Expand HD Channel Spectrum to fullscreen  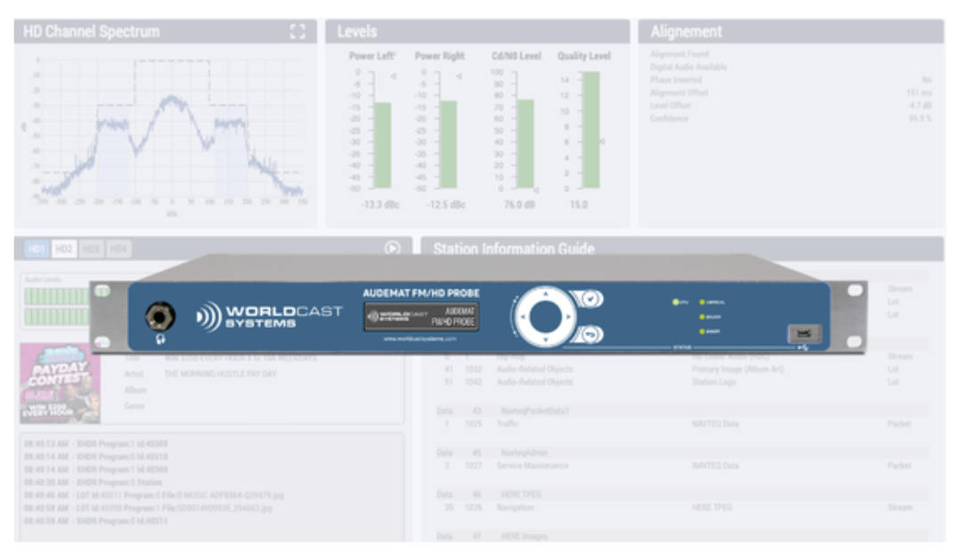297,32
